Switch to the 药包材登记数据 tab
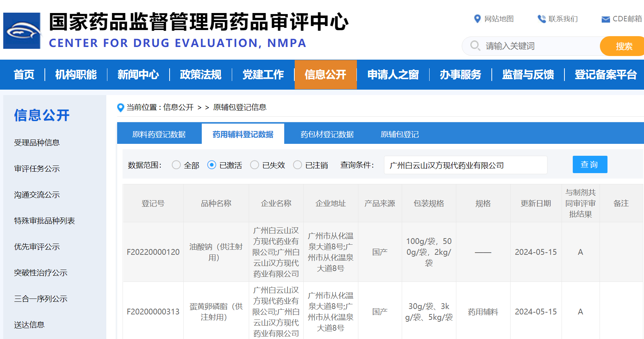 pos(327,134)
